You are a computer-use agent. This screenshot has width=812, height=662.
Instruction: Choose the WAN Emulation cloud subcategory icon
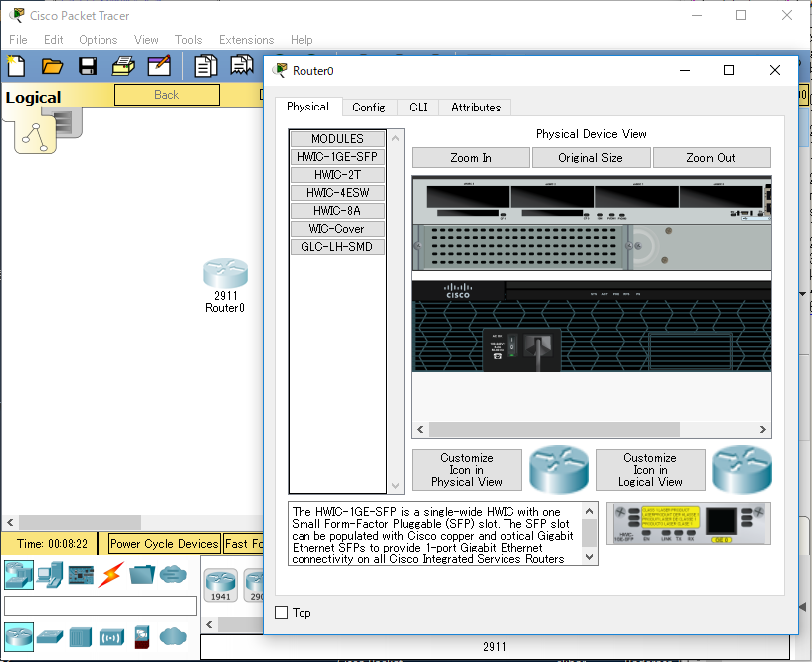[173, 637]
